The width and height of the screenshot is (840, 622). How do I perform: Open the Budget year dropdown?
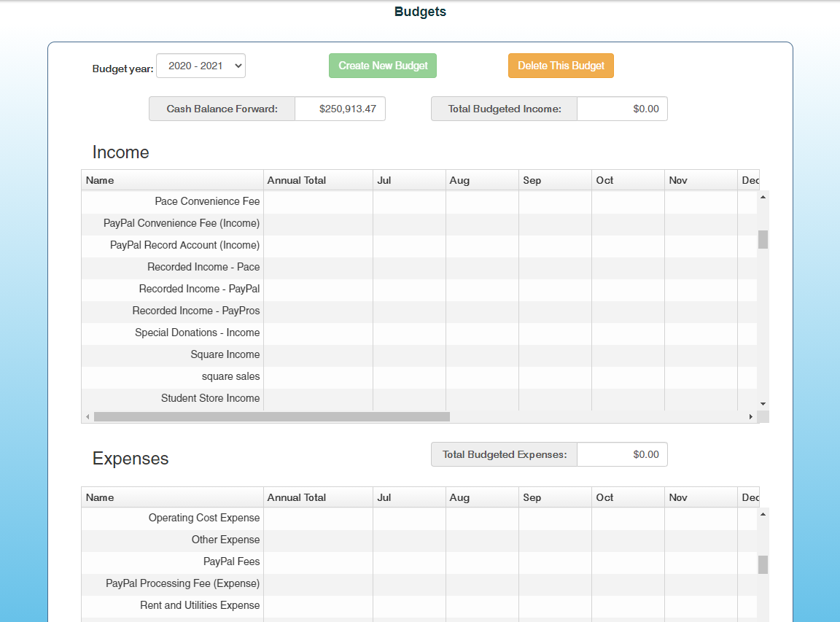coord(201,66)
